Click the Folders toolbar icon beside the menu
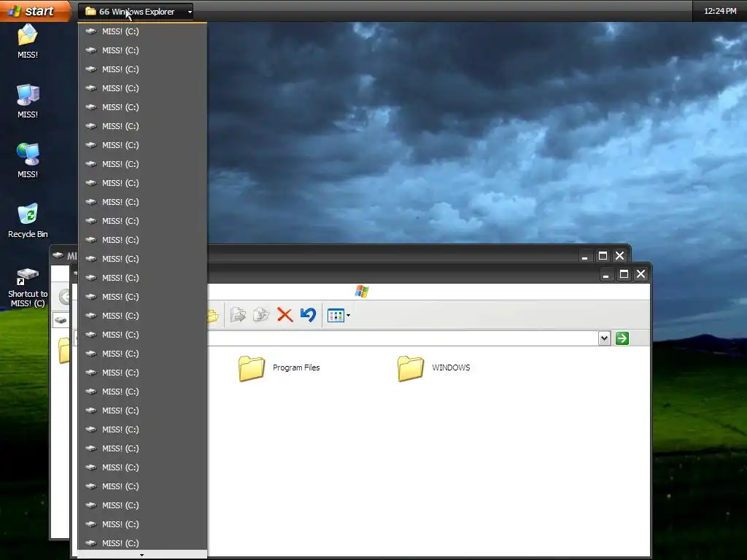The height and width of the screenshot is (560, 747). coord(213,315)
